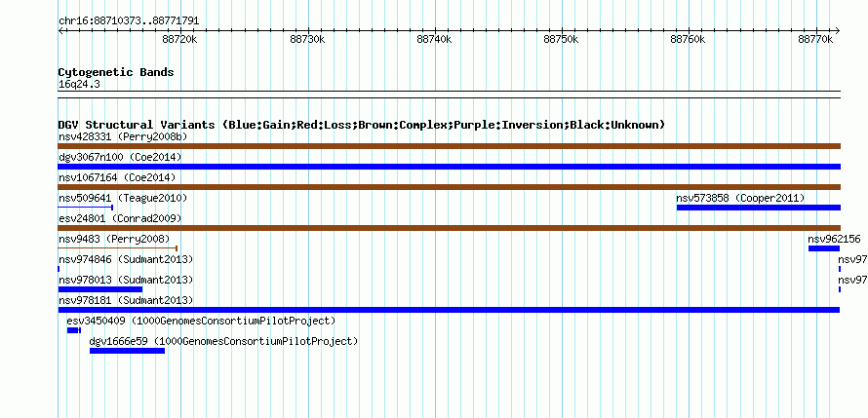This screenshot has width=868, height=418.
Task: Open the nsv9483 (Perry2008) variant label
Action: 113,239
